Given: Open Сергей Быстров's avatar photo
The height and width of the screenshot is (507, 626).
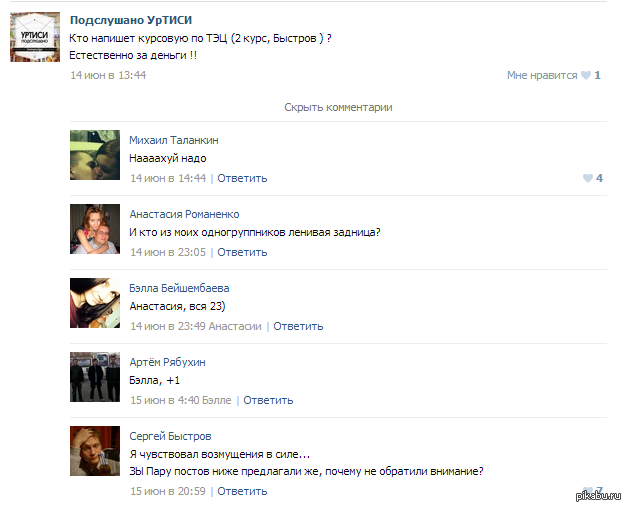Looking at the screenshot, I should click(x=95, y=451).
